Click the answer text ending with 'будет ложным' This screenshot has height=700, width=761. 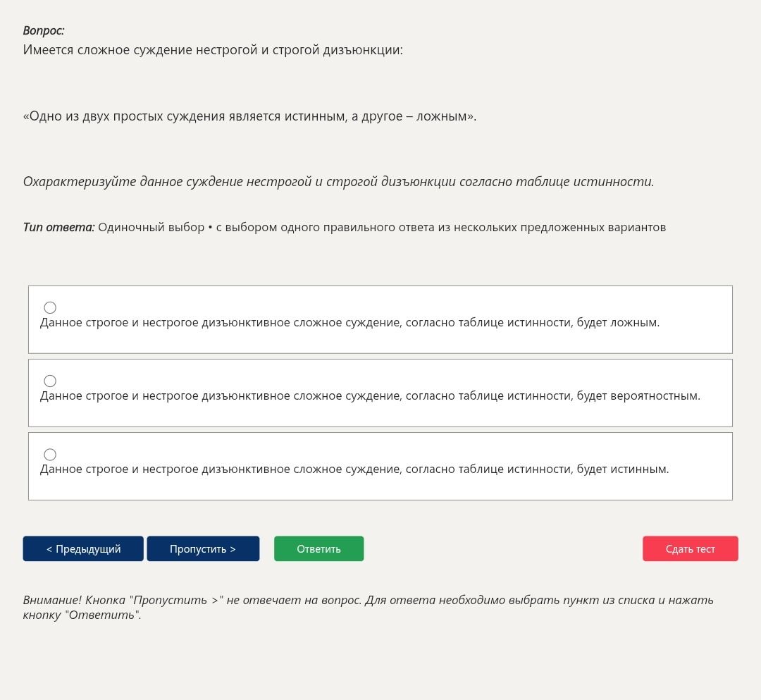point(349,322)
